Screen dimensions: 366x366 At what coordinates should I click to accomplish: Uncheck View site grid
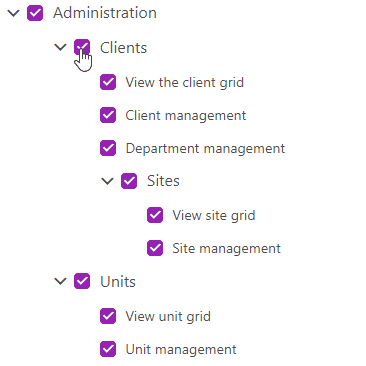click(155, 215)
